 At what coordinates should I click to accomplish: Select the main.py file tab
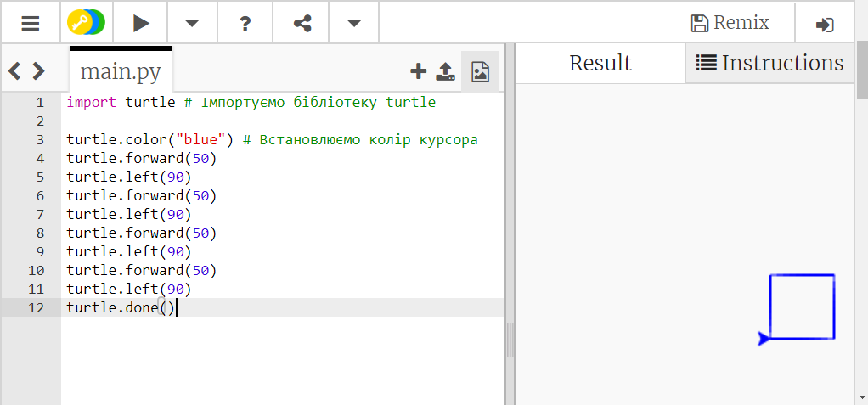click(x=121, y=71)
